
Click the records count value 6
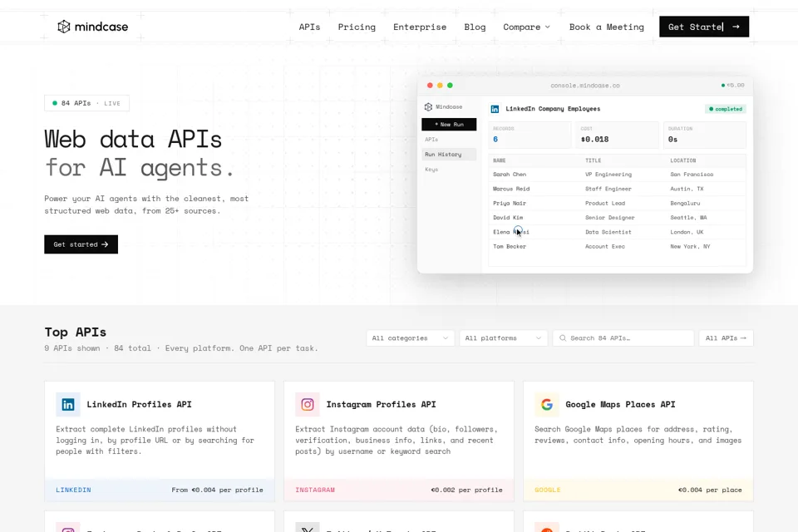(495, 140)
